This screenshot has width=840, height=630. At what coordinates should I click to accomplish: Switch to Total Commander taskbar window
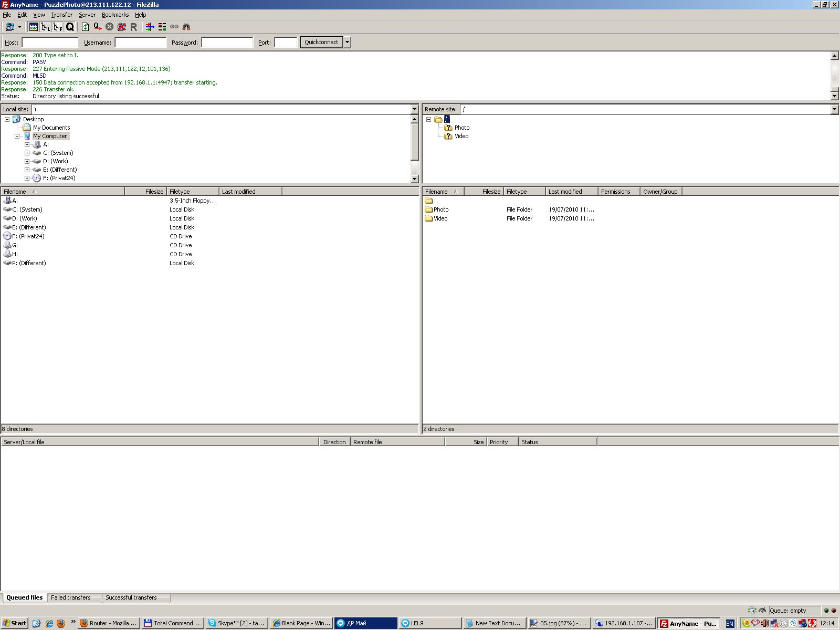[x=172, y=623]
